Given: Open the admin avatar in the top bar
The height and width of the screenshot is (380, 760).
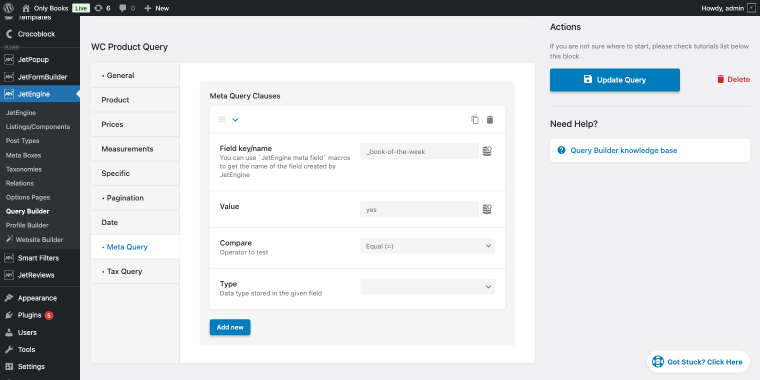Looking at the screenshot, I should [x=751, y=8].
